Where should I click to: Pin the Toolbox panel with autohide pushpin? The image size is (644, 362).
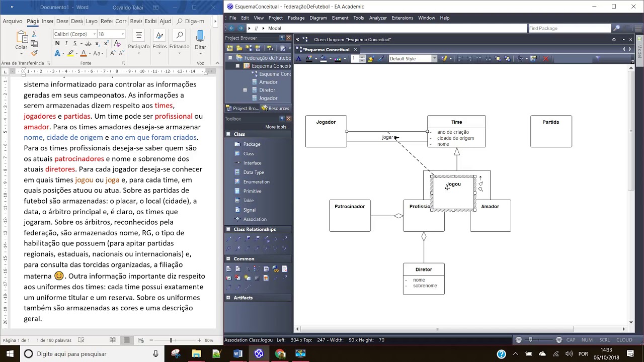click(x=282, y=119)
